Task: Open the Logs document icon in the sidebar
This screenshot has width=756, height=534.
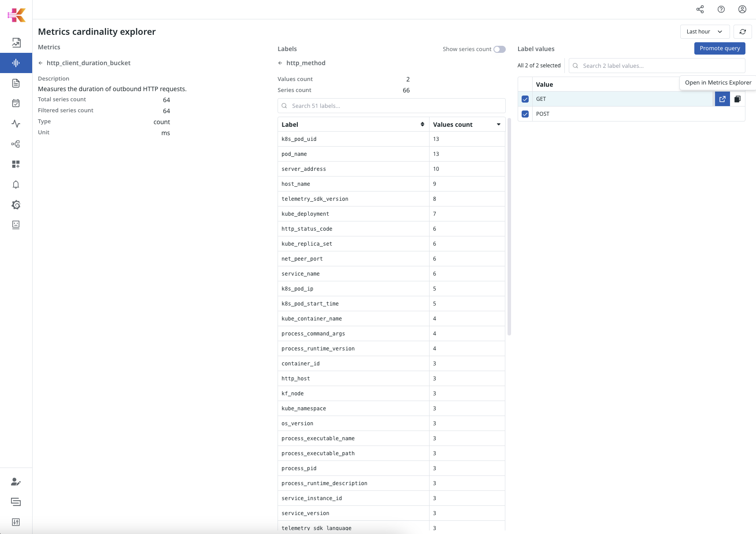Action: click(x=16, y=83)
